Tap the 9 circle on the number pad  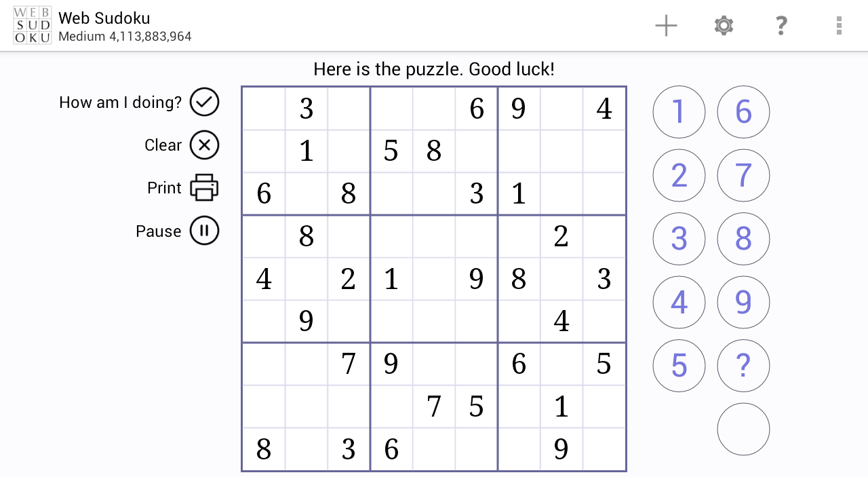click(x=743, y=303)
